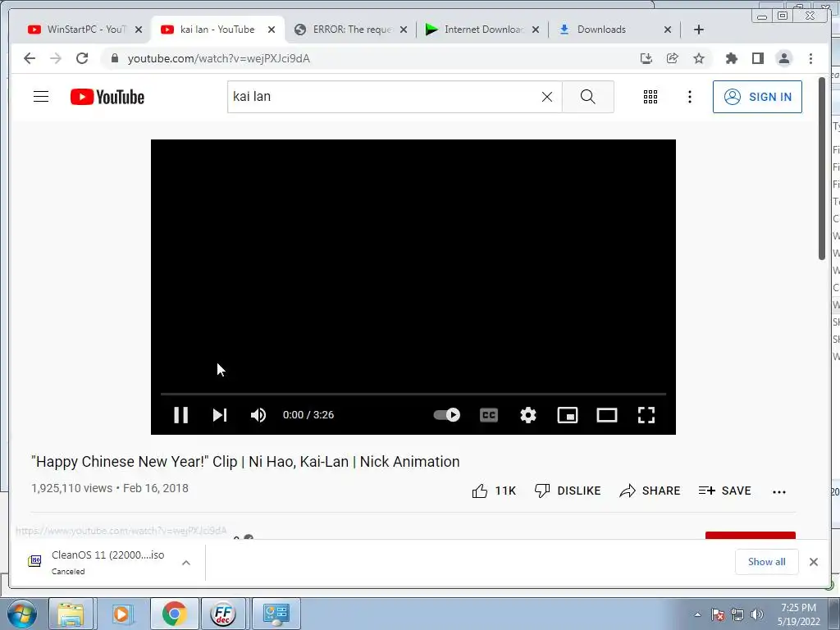Pause the video playback
The height and width of the screenshot is (630, 840).
pyautogui.click(x=181, y=414)
